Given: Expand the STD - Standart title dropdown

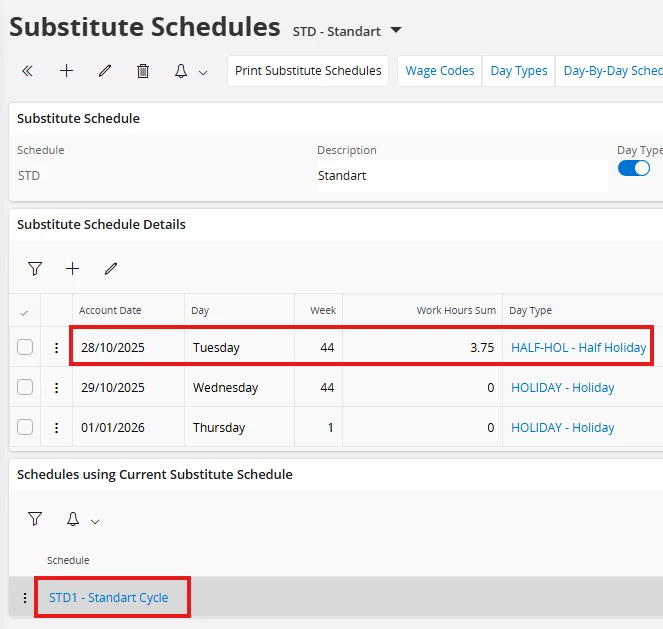Looking at the screenshot, I should (x=396, y=31).
